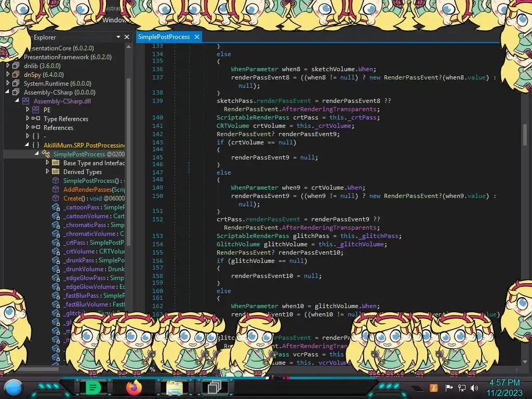Screen dimensions: 532x399
Task: Click the _edgeGlowVolume field icon
Action: click(x=56, y=287)
